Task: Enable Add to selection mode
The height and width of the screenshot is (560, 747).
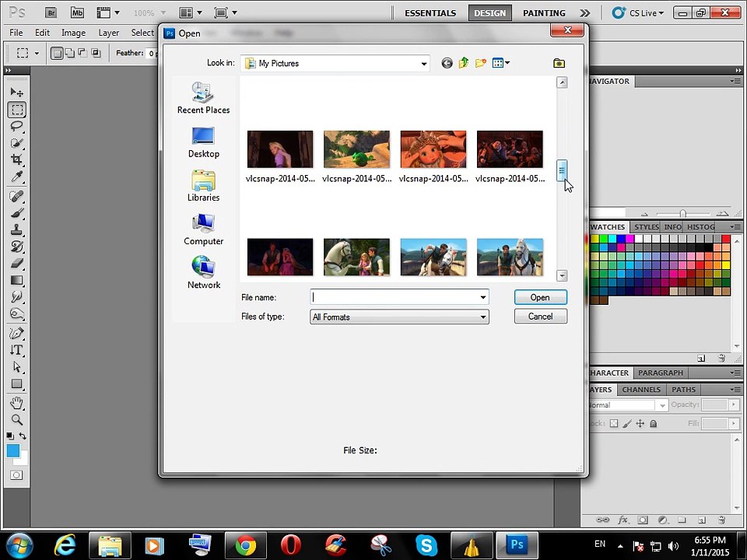Action: tap(70, 53)
